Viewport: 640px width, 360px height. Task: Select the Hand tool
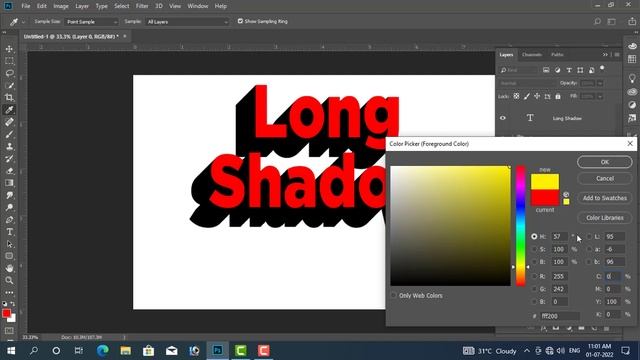(9, 268)
